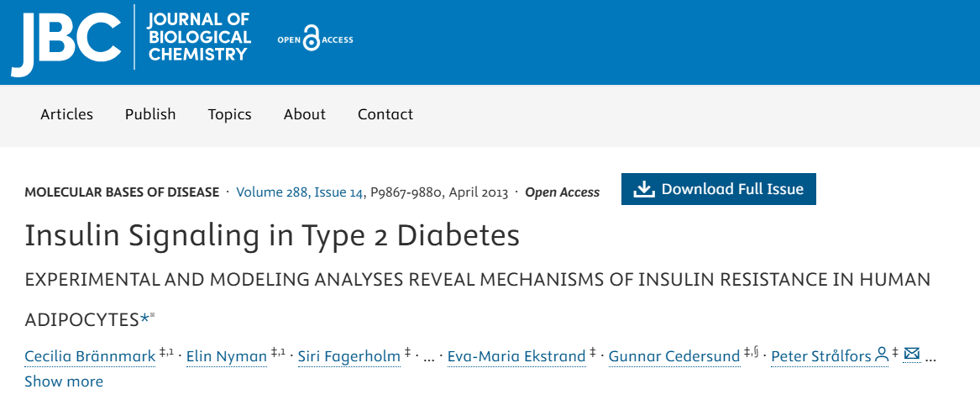Open author Cecilia Brännmark's details
Viewport: 980px width, 405px height.
coord(90,356)
